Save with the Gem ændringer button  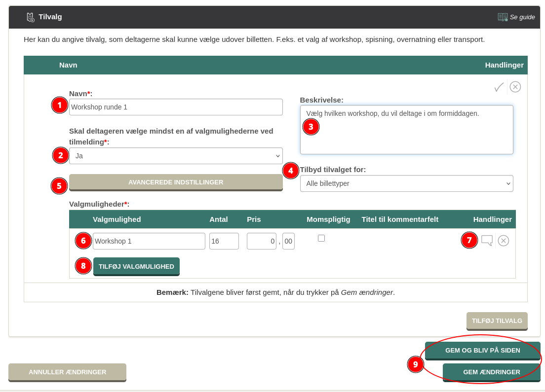tap(491, 372)
